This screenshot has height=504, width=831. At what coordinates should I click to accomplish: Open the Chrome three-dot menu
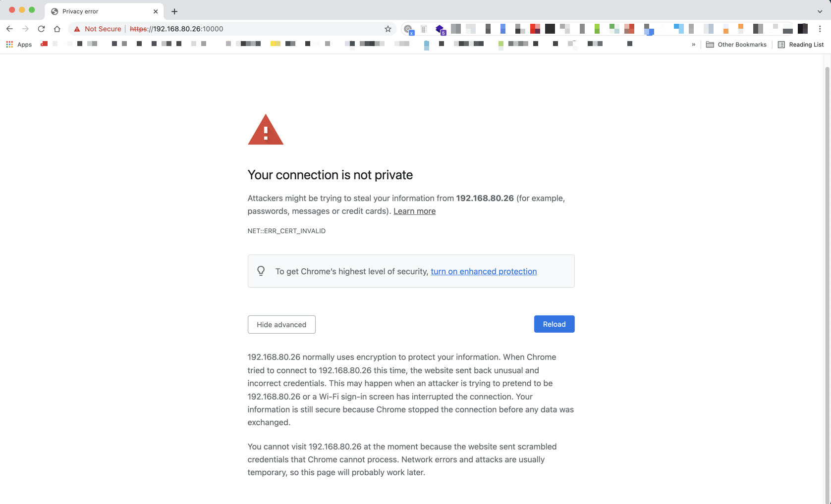click(820, 29)
